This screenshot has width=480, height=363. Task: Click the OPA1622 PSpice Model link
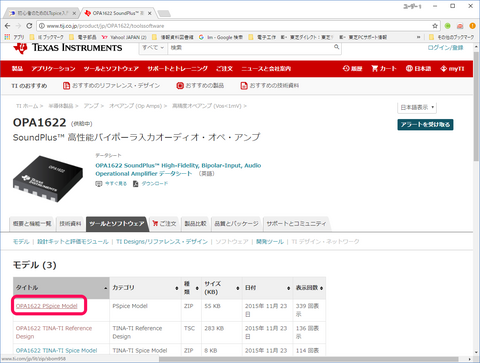(47, 306)
